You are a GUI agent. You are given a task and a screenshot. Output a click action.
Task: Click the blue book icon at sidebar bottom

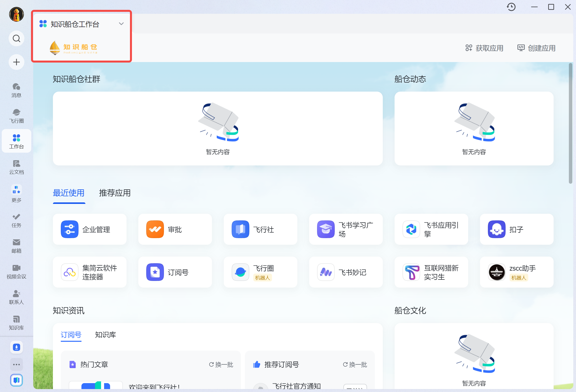click(x=16, y=380)
